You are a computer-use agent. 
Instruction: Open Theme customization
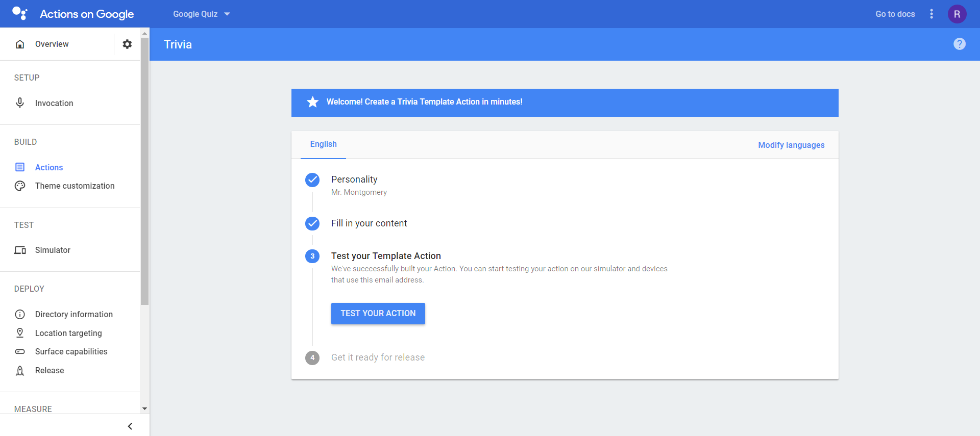click(75, 186)
